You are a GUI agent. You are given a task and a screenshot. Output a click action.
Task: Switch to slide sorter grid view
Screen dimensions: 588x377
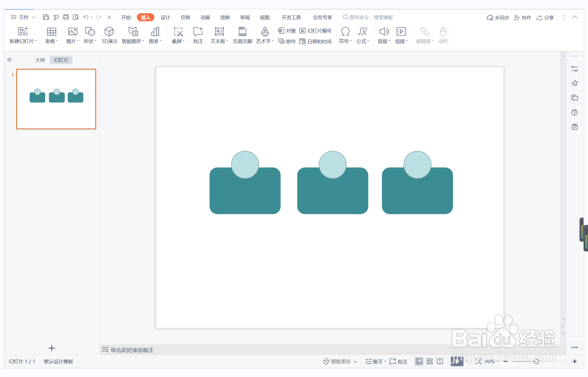429,361
